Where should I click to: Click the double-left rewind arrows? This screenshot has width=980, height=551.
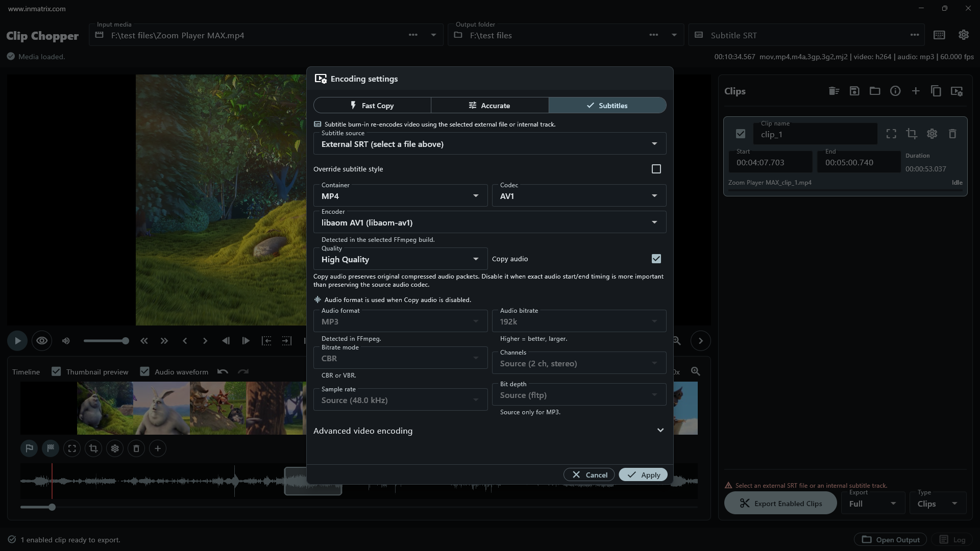click(x=144, y=341)
